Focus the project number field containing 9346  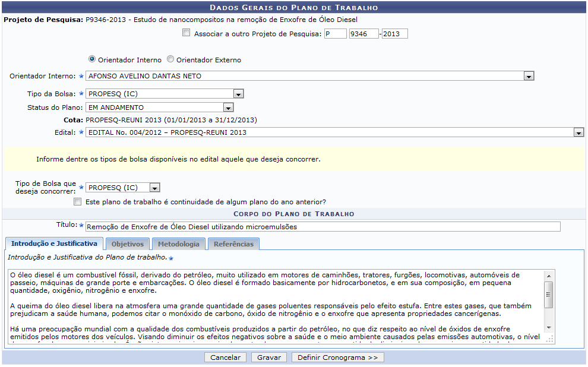tap(363, 34)
